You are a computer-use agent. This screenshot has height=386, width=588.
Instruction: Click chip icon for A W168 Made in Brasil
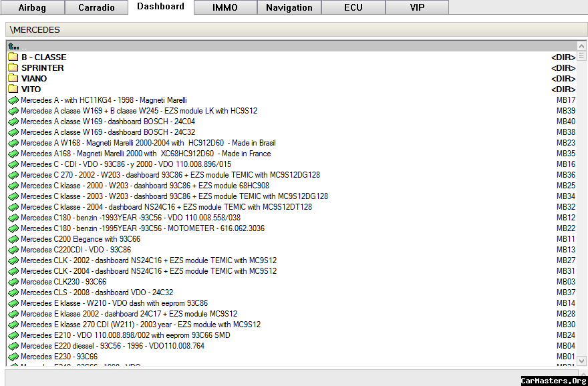[13, 143]
